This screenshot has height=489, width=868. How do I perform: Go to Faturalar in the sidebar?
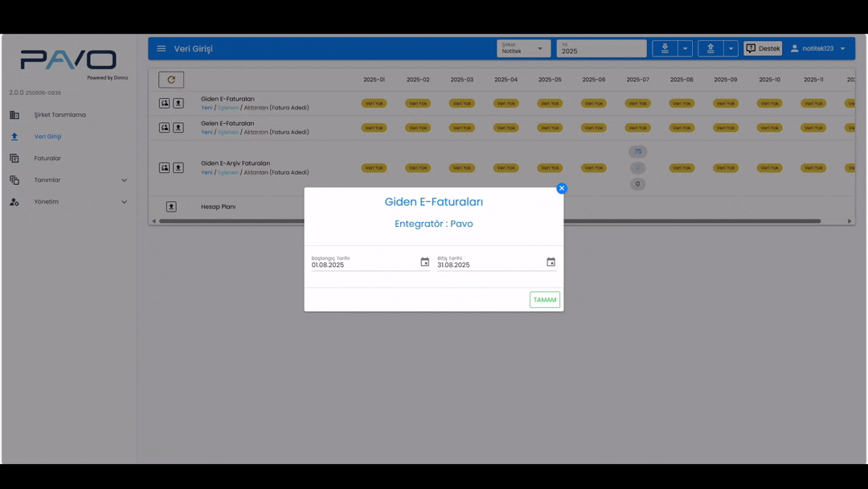(47, 158)
